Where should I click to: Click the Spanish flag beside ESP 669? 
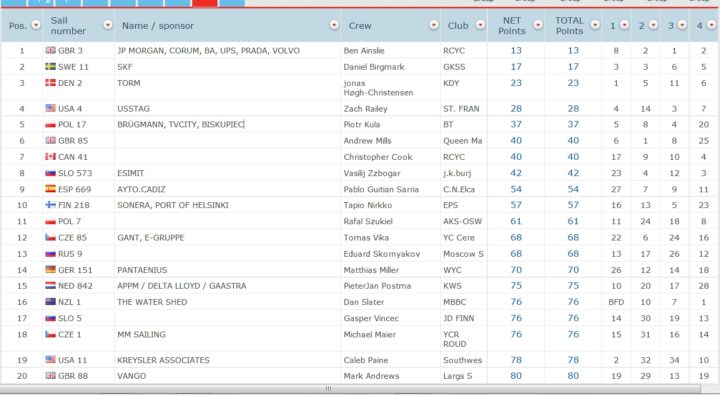(51, 189)
